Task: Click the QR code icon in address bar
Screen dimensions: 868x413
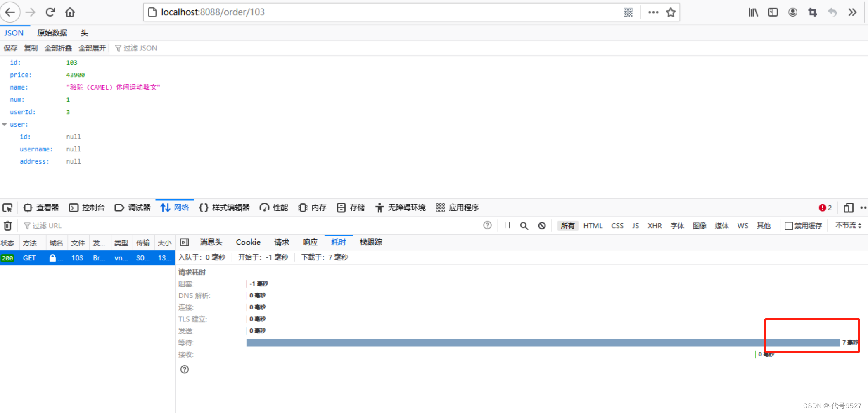Action: 628,12
